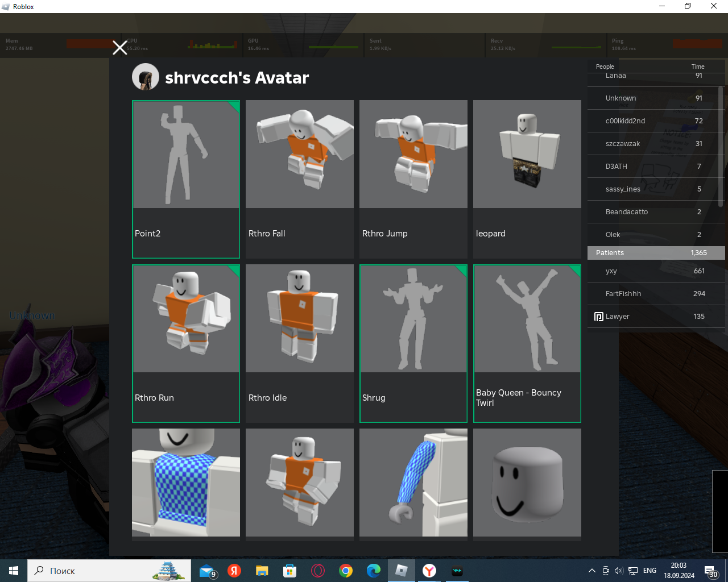
Task: Select the Shrug emote card
Action: tap(413, 343)
